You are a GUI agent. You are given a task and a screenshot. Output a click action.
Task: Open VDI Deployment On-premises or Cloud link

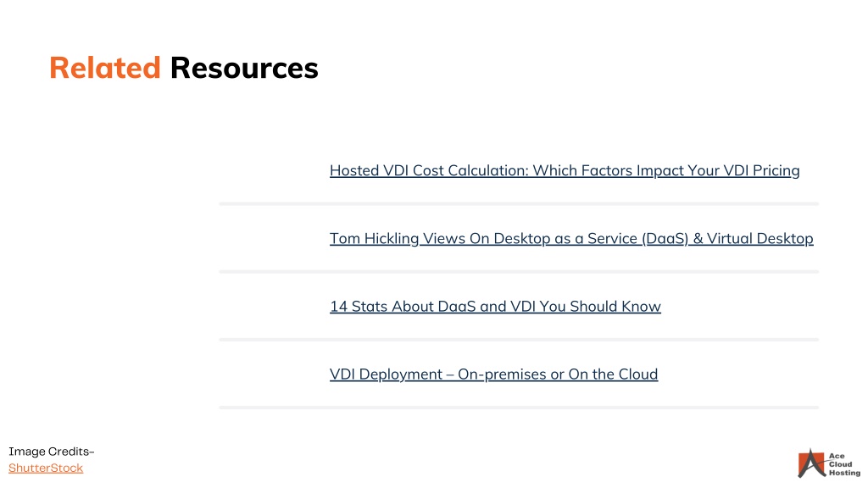[x=494, y=374]
